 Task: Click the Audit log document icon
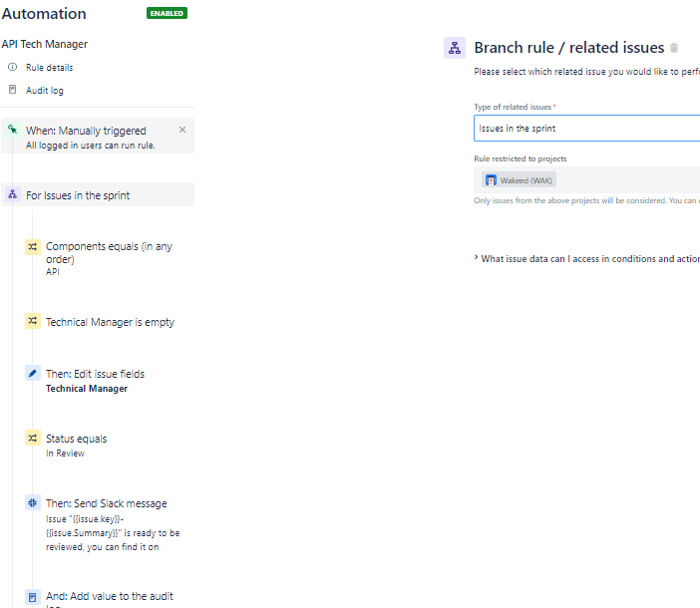click(x=12, y=90)
